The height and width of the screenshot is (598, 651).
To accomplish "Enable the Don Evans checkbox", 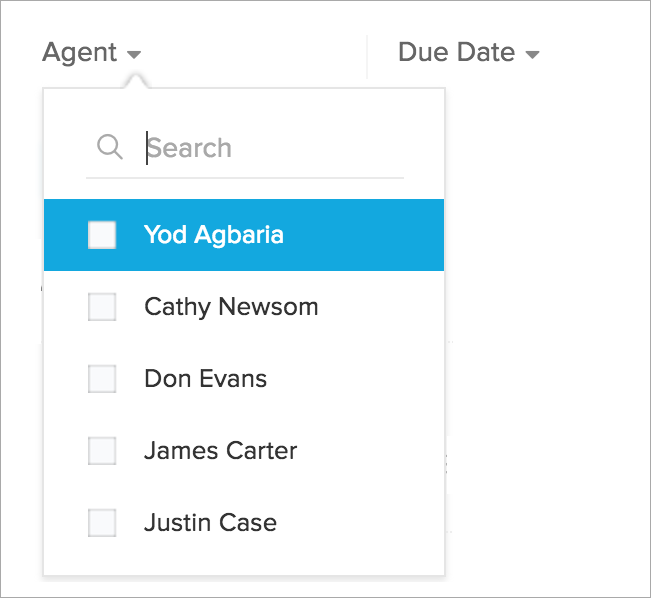I will (102, 379).
